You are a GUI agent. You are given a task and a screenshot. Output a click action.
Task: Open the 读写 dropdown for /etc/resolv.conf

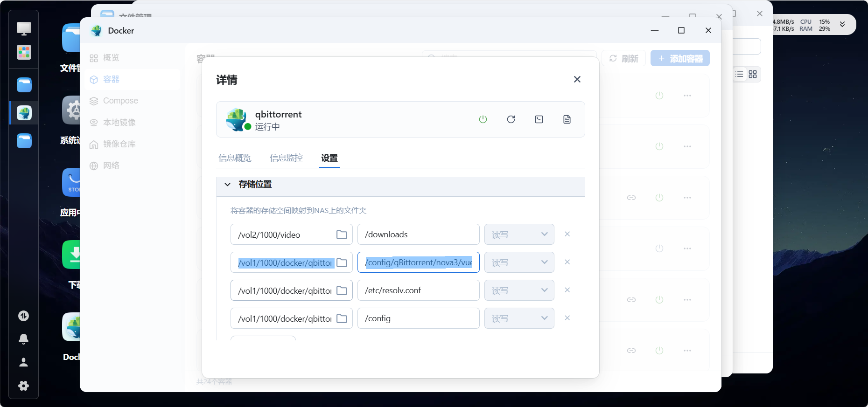tap(519, 290)
